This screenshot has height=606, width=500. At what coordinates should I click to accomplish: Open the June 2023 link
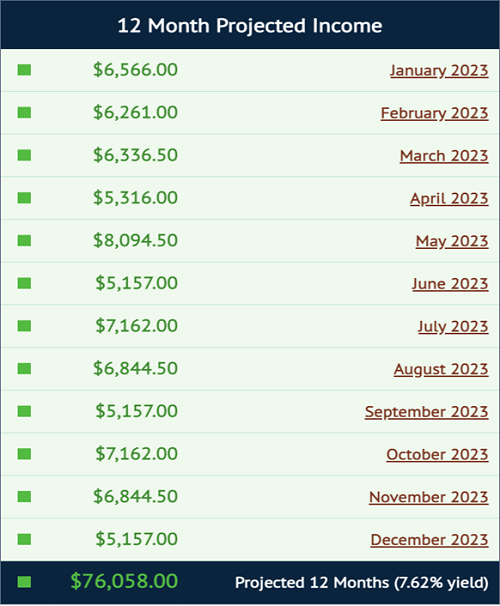tap(450, 284)
